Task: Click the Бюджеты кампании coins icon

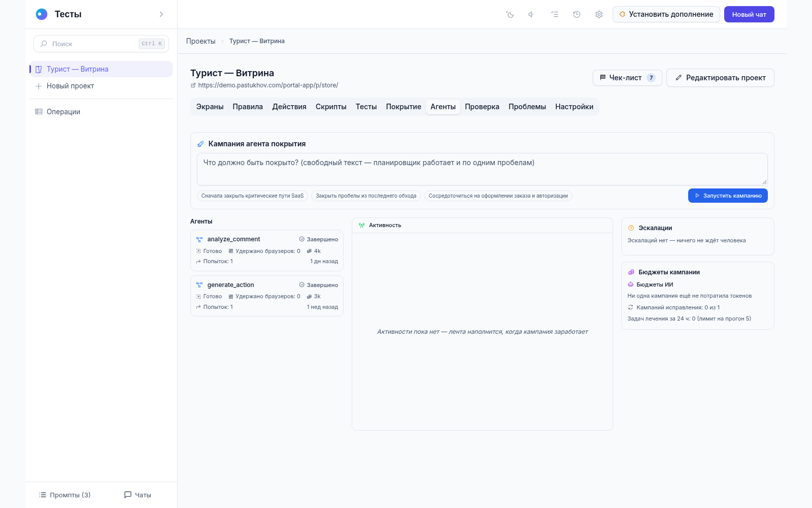Action: (631, 272)
